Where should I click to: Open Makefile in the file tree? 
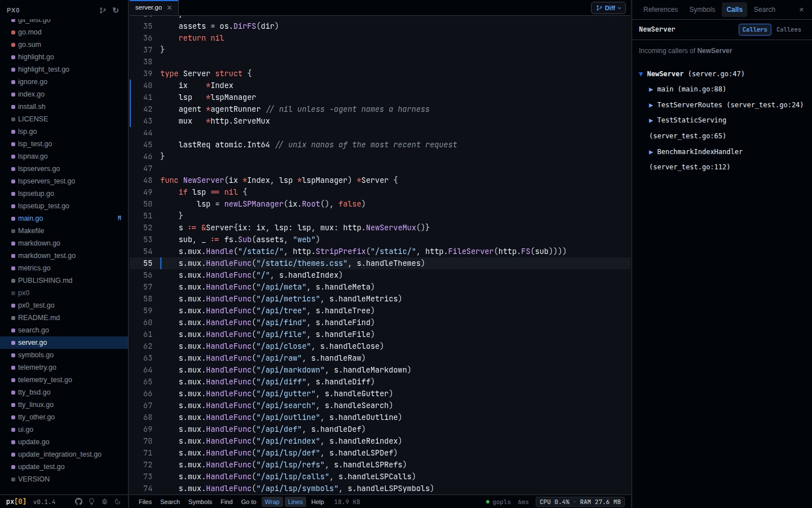[x=64, y=231]
